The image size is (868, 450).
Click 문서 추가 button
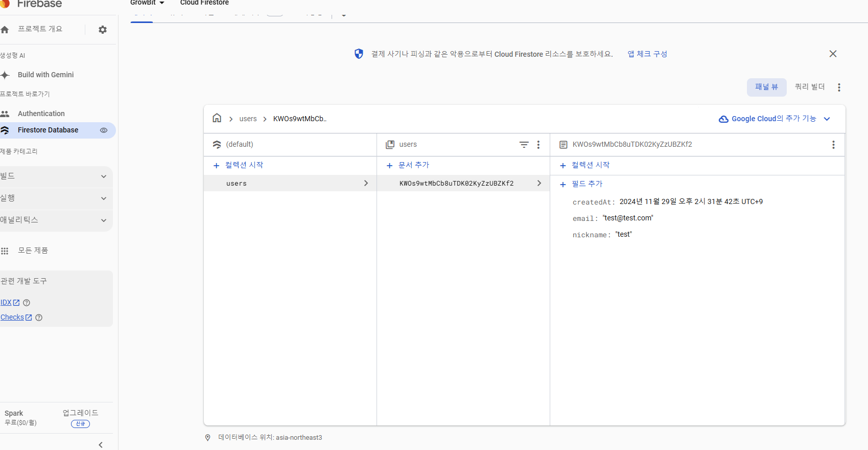pyautogui.click(x=414, y=165)
